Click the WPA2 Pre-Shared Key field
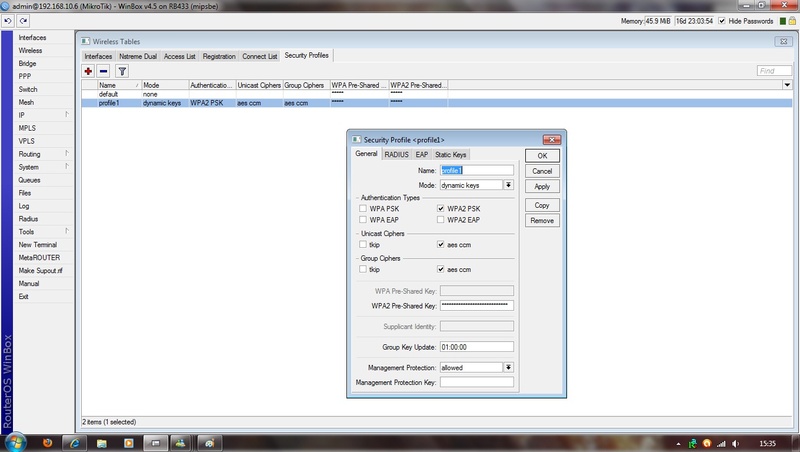This screenshot has height=452, width=800. [477, 306]
